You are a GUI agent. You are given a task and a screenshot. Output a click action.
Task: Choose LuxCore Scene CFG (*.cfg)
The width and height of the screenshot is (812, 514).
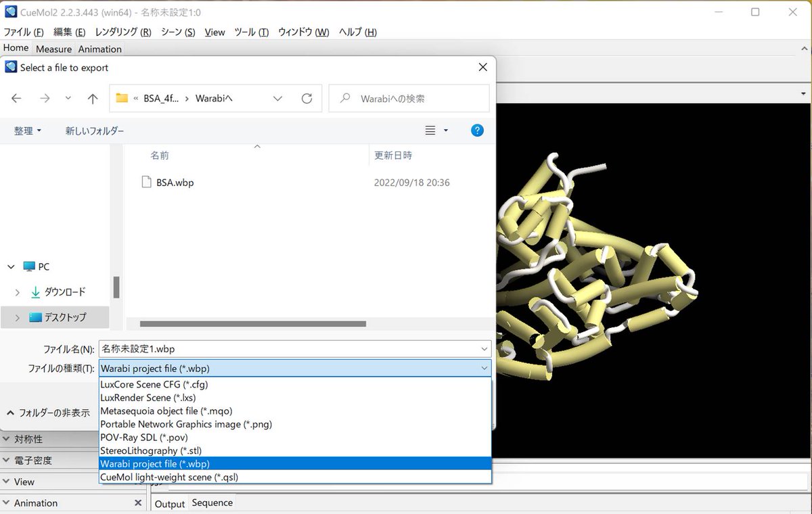pos(295,384)
